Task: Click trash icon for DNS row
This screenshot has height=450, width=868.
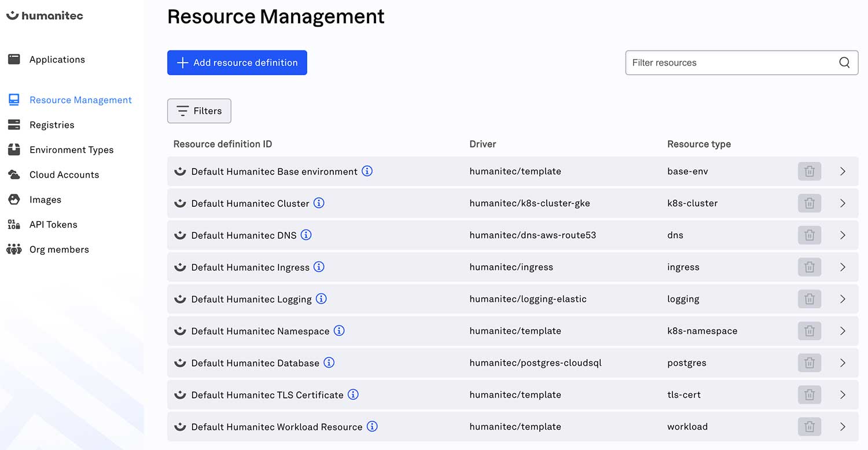Action: 810,235
